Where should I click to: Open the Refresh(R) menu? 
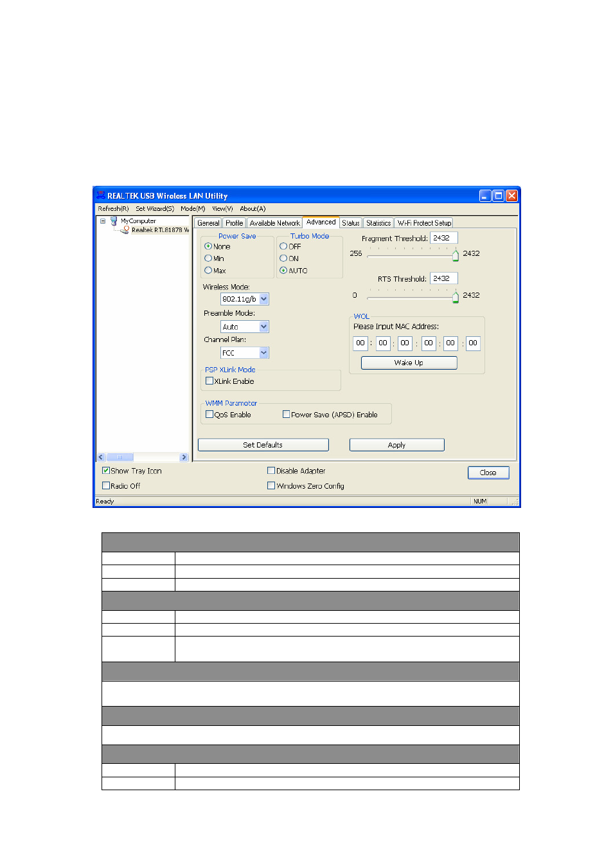(x=113, y=208)
